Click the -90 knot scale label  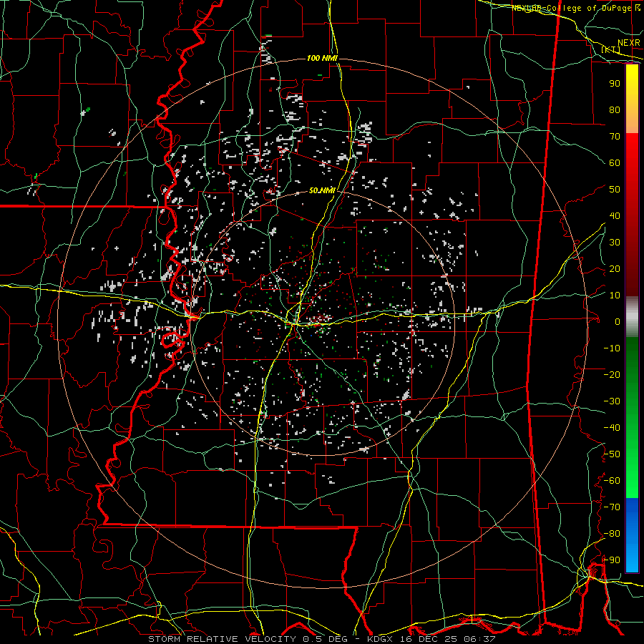click(612, 560)
